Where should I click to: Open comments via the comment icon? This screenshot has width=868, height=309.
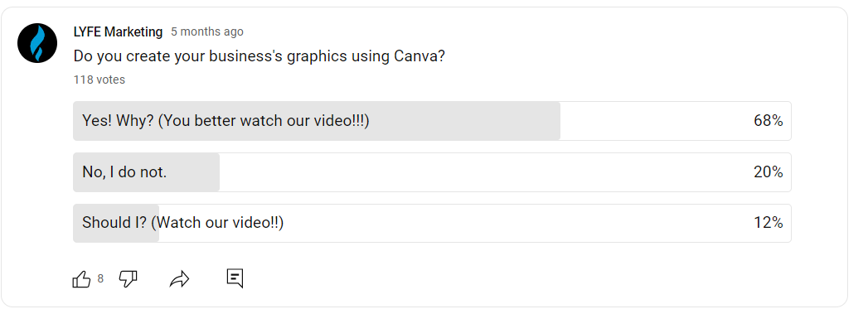pos(235,278)
